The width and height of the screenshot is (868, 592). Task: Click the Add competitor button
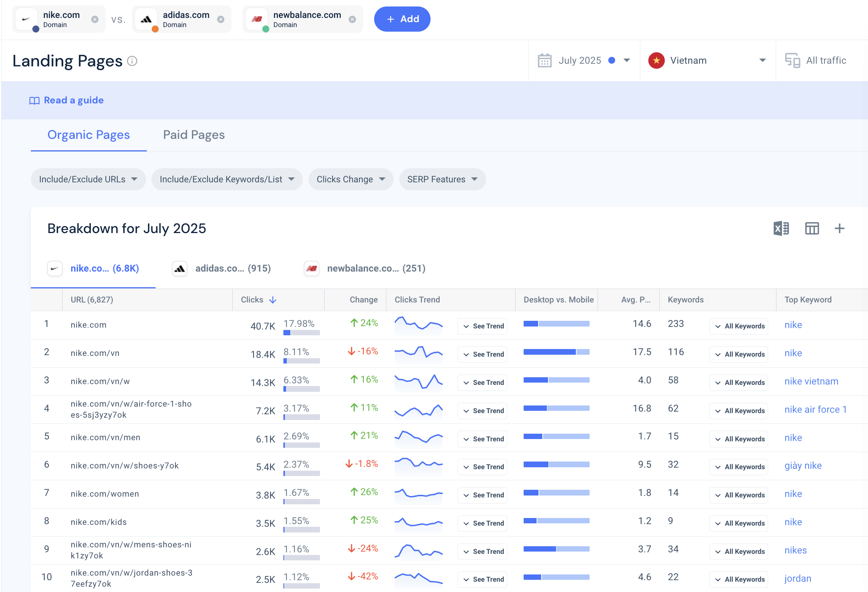(x=402, y=19)
